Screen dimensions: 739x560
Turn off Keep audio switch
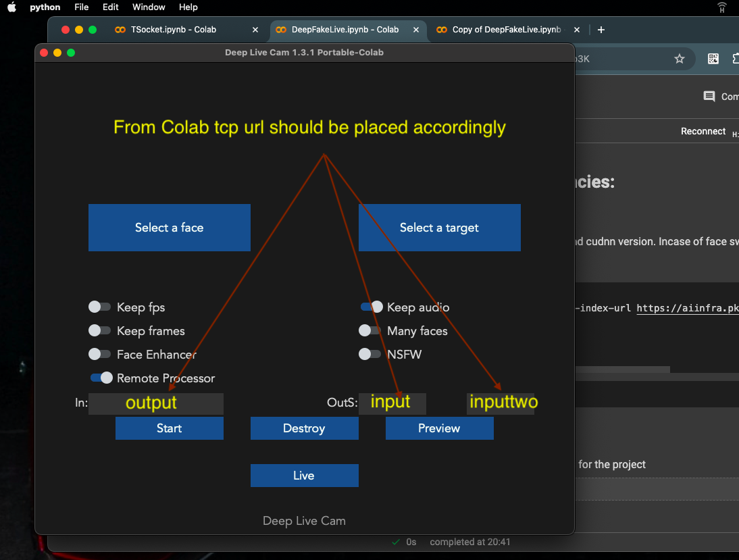click(372, 307)
